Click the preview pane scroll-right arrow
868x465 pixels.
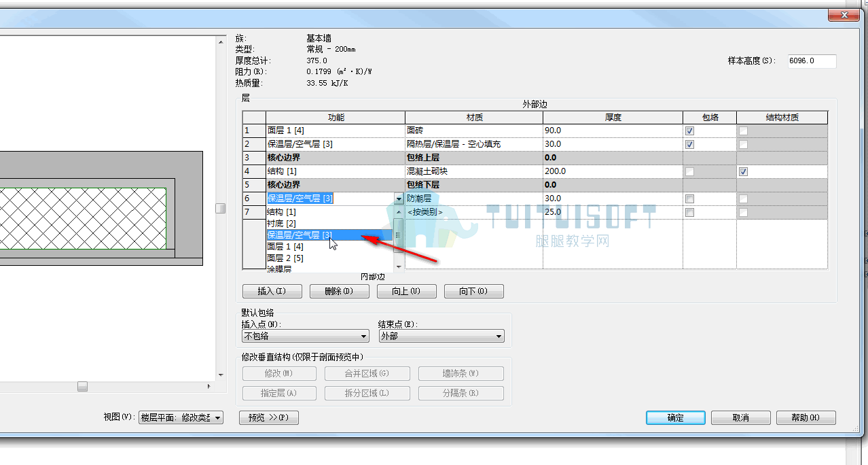tap(209, 386)
